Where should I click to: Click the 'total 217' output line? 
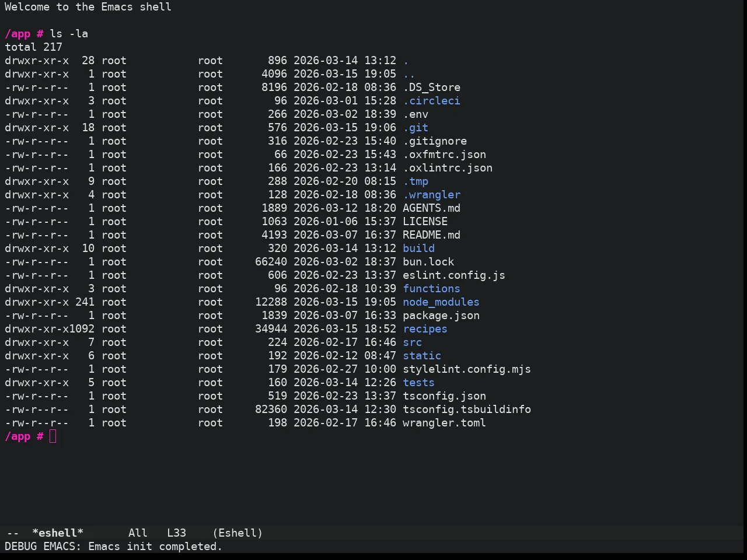click(33, 47)
